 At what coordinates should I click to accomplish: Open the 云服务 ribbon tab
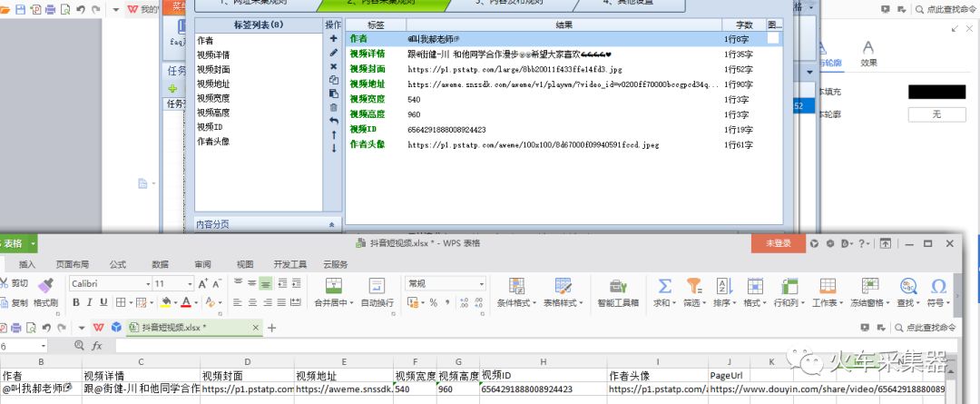pyautogui.click(x=336, y=264)
